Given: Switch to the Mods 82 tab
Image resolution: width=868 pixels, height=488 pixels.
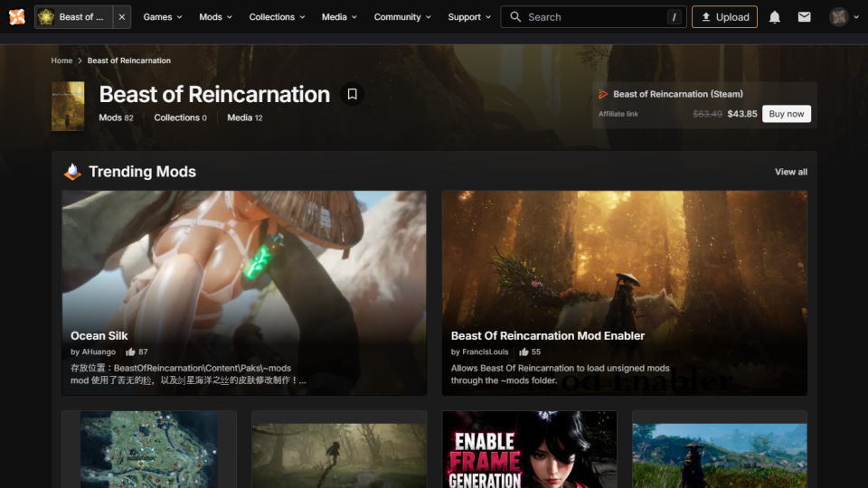Looking at the screenshot, I should coord(116,117).
